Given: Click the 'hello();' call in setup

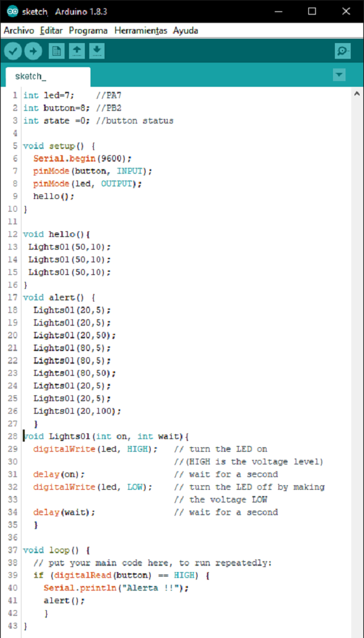Looking at the screenshot, I should coord(54,196).
